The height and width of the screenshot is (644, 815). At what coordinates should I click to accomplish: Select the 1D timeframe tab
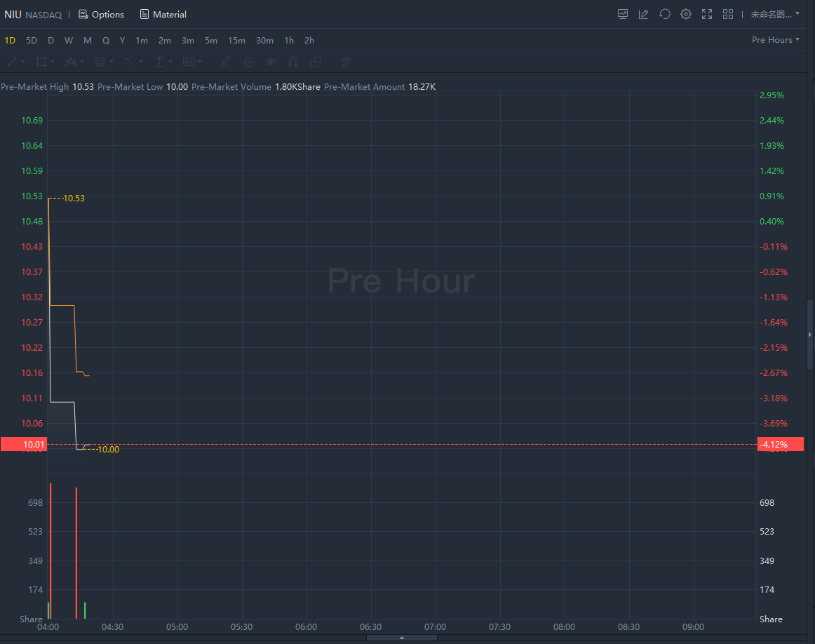click(x=10, y=41)
